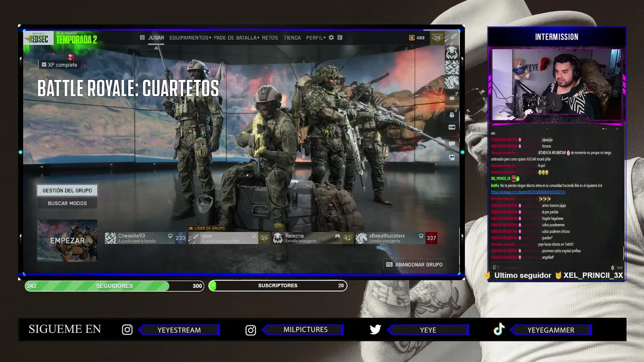Select the bullet-streak player card icon in the sidebar
The width and height of the screenshot is (644, 362).
(x=452, y=38)
